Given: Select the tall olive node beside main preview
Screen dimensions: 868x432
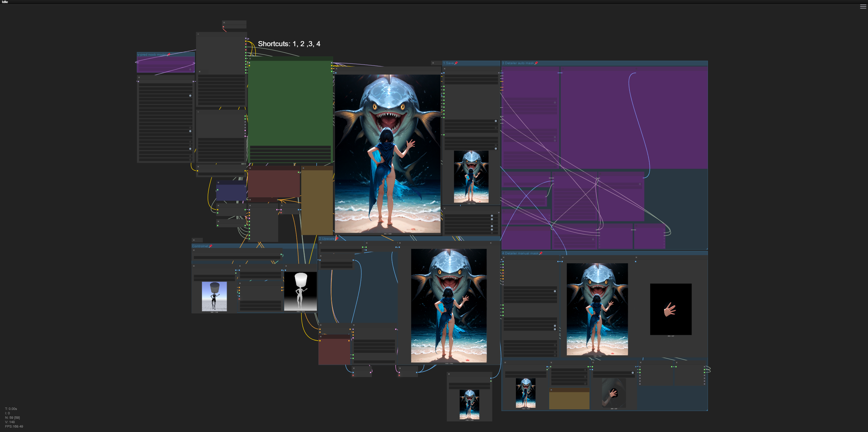Looking at the screenshot, I should [x=317, y=200].
